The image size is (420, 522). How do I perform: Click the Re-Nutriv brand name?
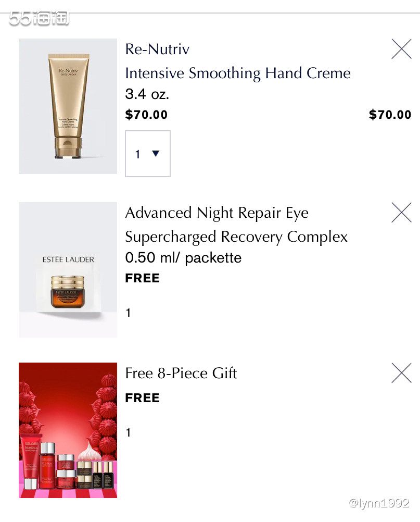pyautogui.click(x=157, y=49)
